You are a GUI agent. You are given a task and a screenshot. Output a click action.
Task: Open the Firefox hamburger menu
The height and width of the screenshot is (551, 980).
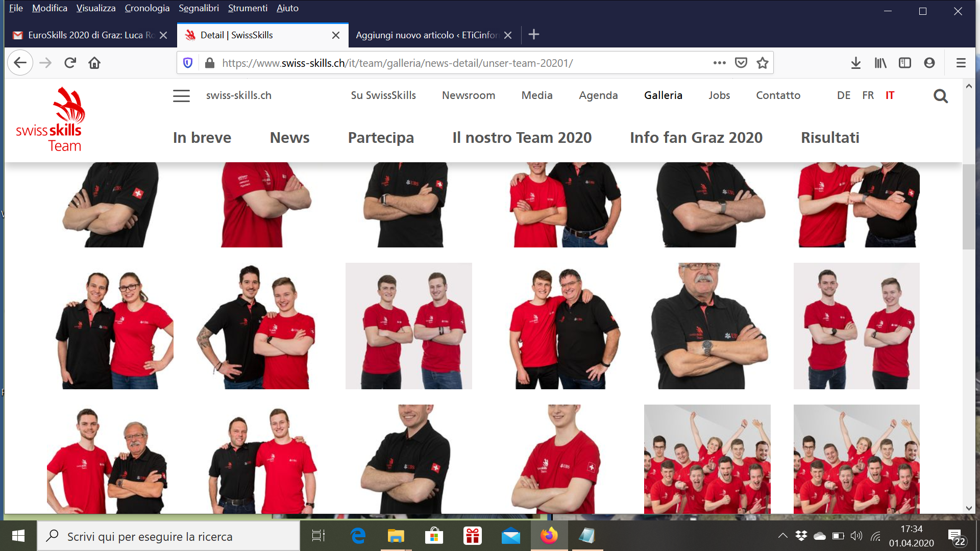tap(961, 63)
